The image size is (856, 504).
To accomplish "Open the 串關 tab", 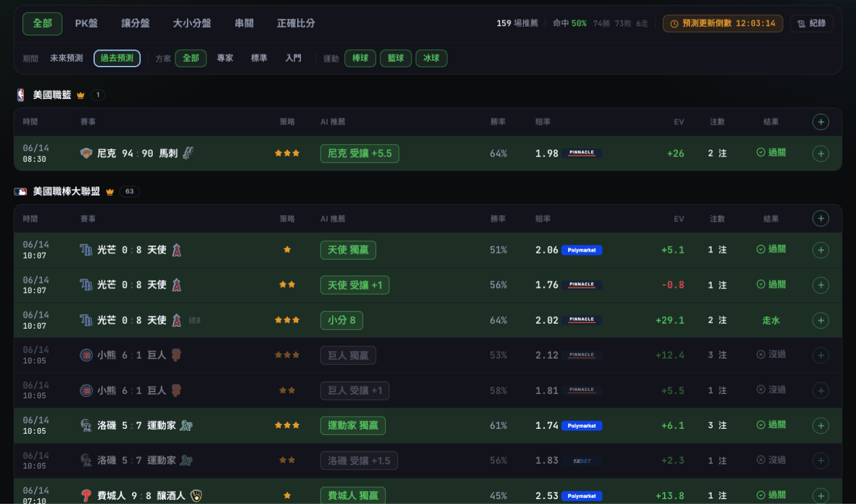I will (x=244, y=24).
